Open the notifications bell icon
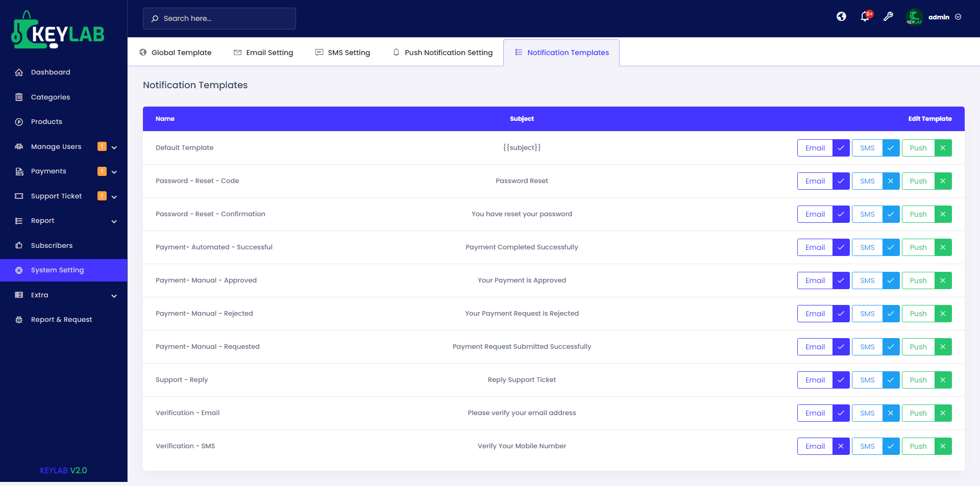Viewport: 980px width, 486px height. click(x=865, y=17)
